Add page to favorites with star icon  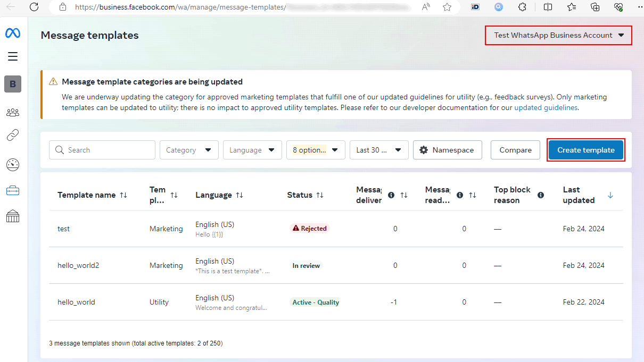tap(447, 7)
